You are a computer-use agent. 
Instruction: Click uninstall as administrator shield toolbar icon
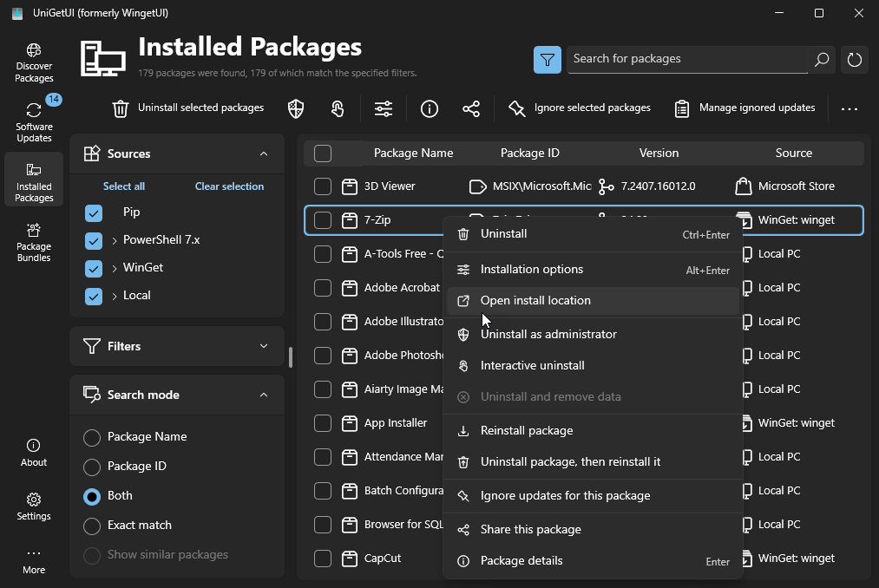(x=296, y=108)
